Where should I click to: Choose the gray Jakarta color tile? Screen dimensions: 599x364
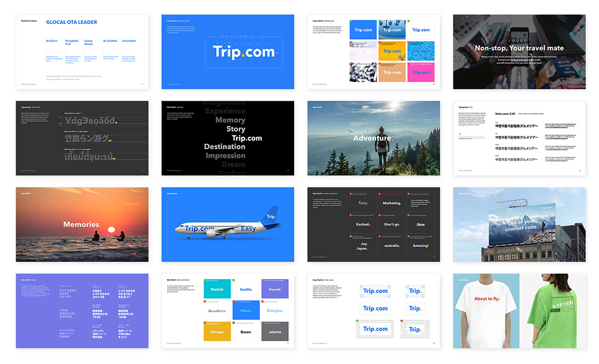pos(275,332)
